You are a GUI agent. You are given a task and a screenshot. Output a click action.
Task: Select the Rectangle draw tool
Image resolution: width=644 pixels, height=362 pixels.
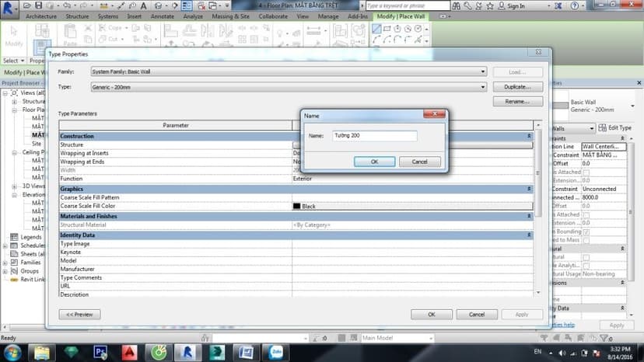click(x=387, y=29)
